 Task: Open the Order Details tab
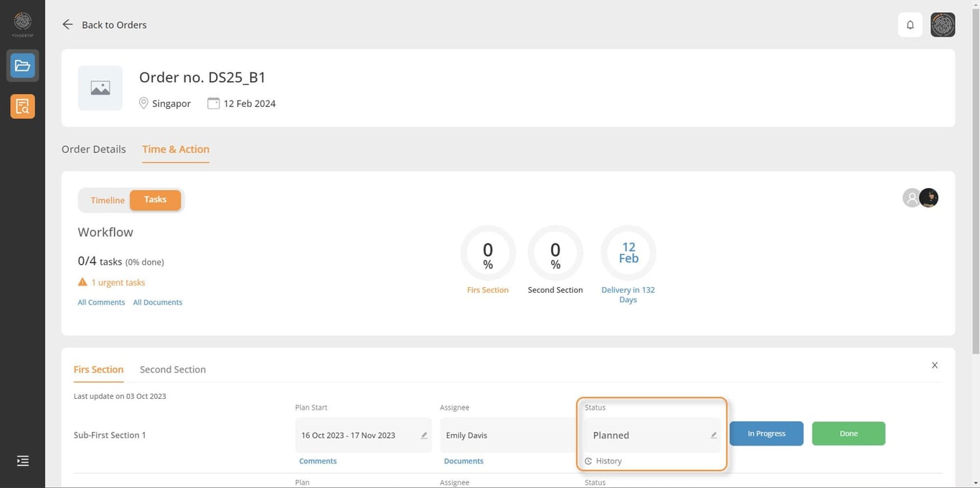pos(94,149)
